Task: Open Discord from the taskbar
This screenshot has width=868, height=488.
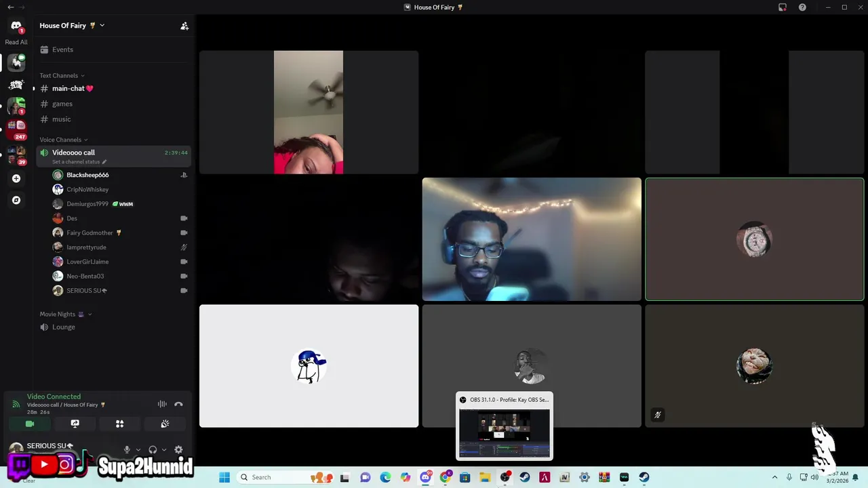Action: [x=425, y=477]
